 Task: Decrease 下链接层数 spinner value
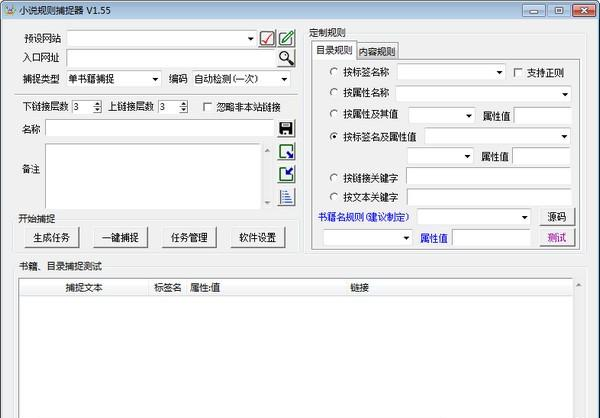point(97,110)
